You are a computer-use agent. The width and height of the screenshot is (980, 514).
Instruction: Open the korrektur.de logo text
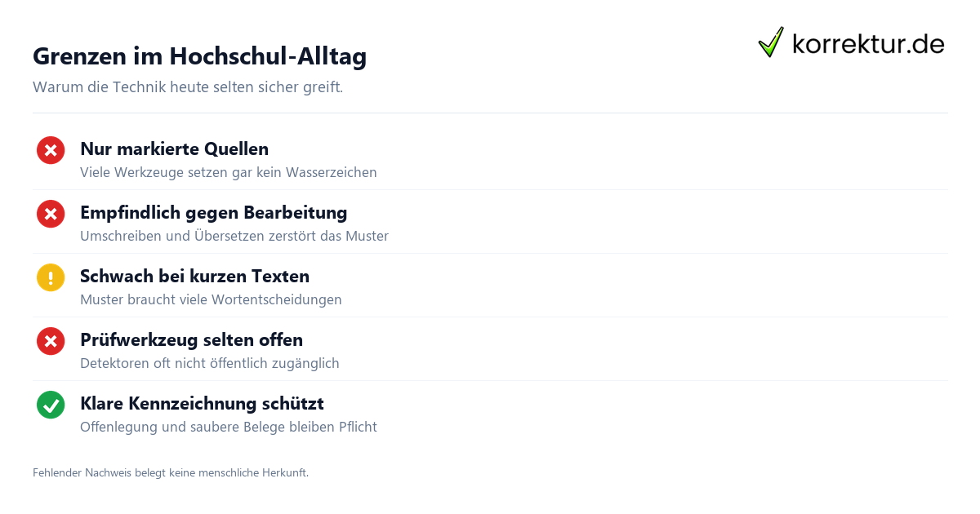tap(869, 43)
